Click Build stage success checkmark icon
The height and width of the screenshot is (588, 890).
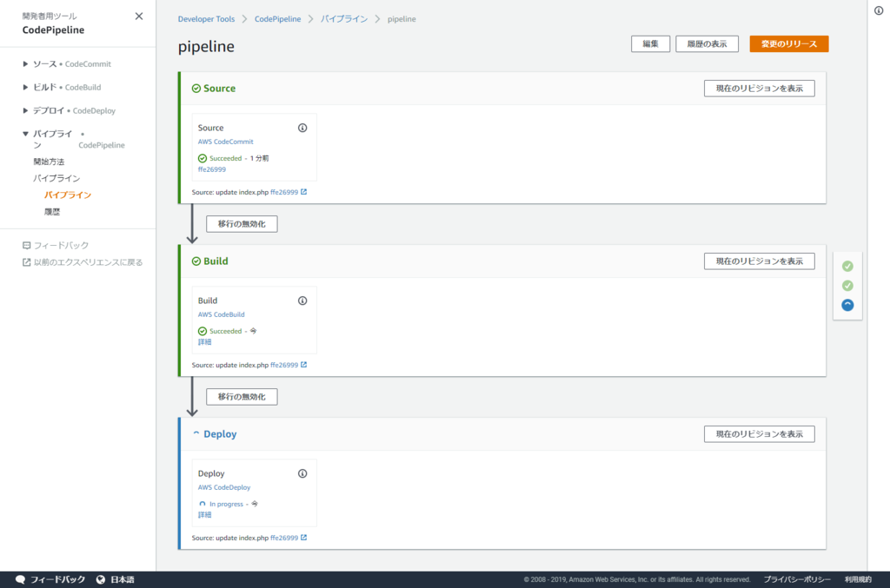coord(196,261)
